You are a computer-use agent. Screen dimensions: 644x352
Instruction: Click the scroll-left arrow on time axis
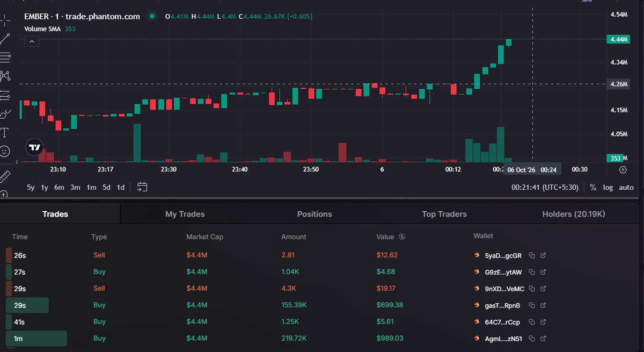pyautogui.click(x=18, y=161)
